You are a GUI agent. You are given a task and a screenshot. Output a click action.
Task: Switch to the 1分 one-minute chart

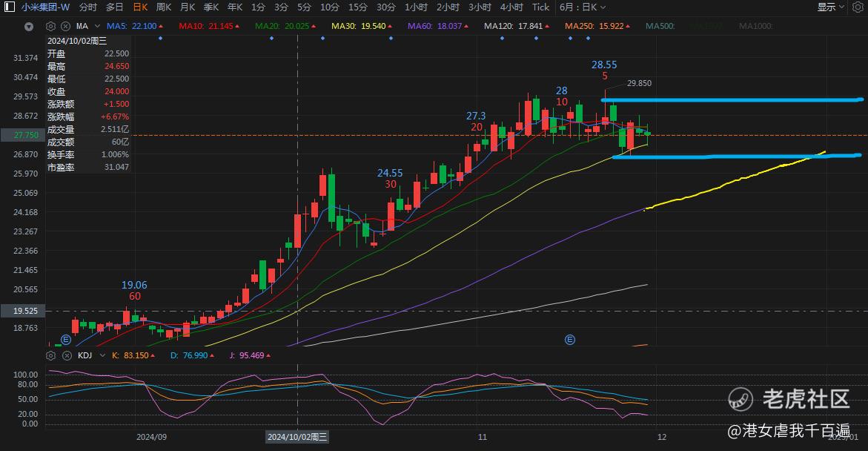[x=258, y=7]
